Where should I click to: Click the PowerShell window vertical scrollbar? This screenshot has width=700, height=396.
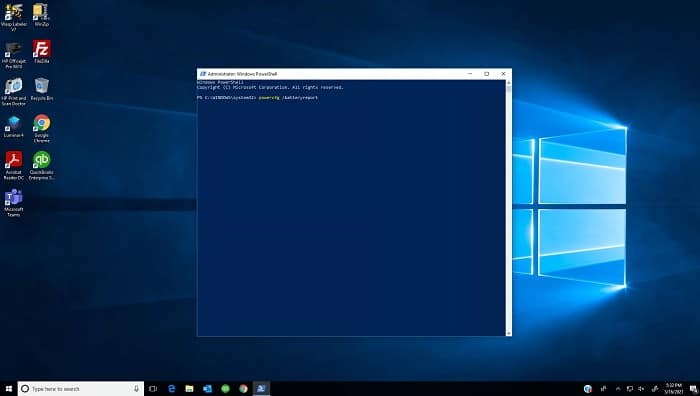coord(508,208)
